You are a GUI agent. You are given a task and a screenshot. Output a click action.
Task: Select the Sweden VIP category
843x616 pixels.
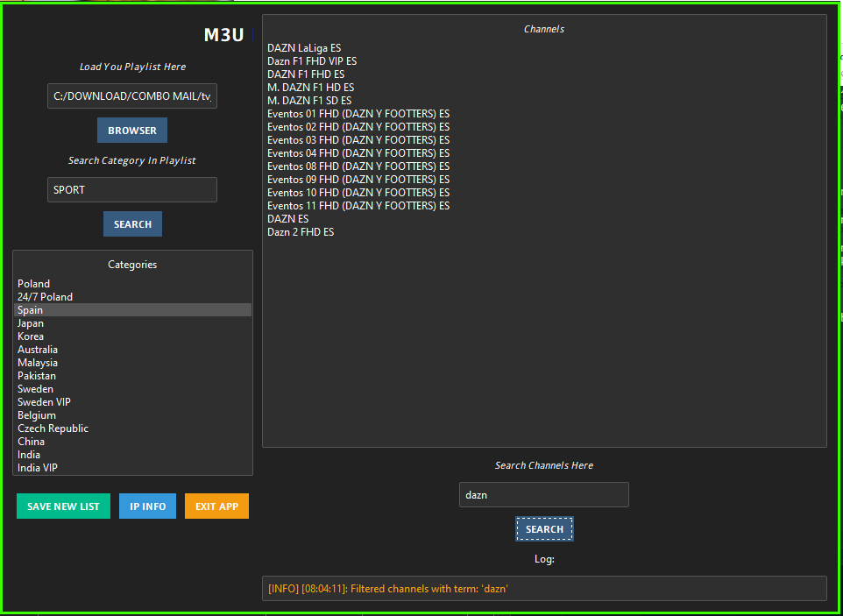pos(133,402)
